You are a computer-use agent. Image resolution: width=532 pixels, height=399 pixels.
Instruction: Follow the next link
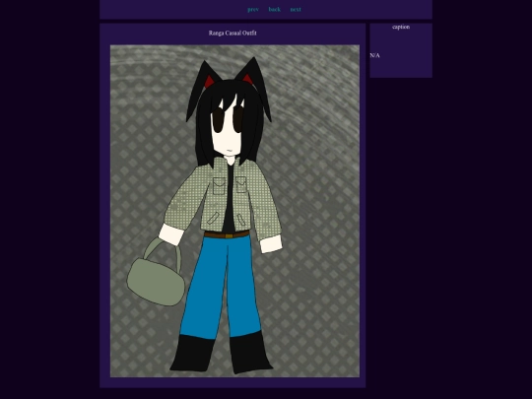pos(296,10)
